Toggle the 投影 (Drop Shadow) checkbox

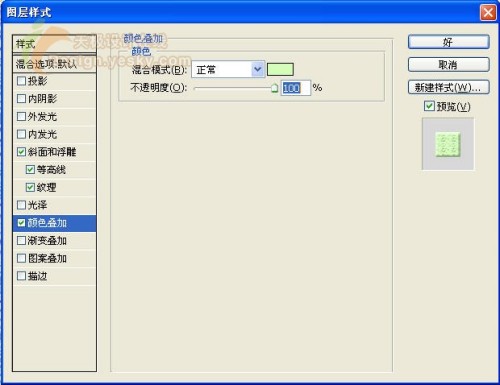pos(21,81)
